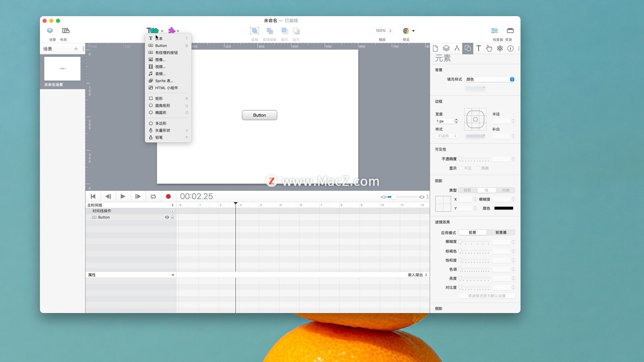Step forward one frame in timeline

(x=138, y=196)
